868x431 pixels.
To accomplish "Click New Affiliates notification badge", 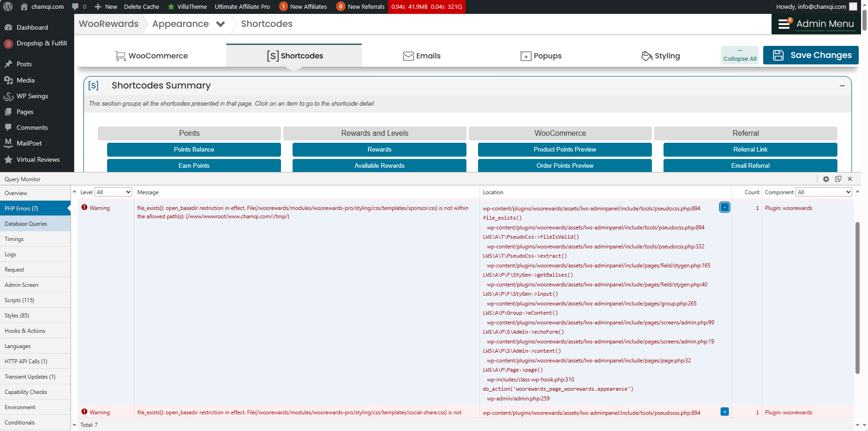I will 283,6.
